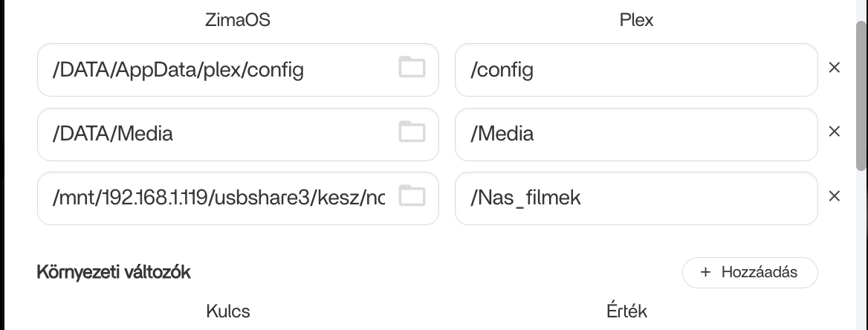Image resolution: width=868 pixels, height=330 pixels.
Task: Edit the /config container path field
Action: click(x=635, y=70)
